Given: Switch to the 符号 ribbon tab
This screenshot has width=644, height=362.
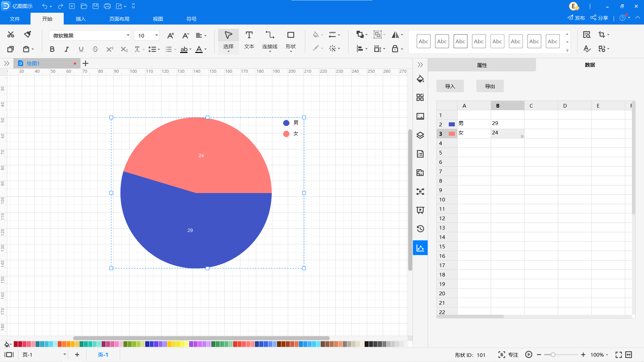Looking at the screenshot, I should [x=192, y=19].
